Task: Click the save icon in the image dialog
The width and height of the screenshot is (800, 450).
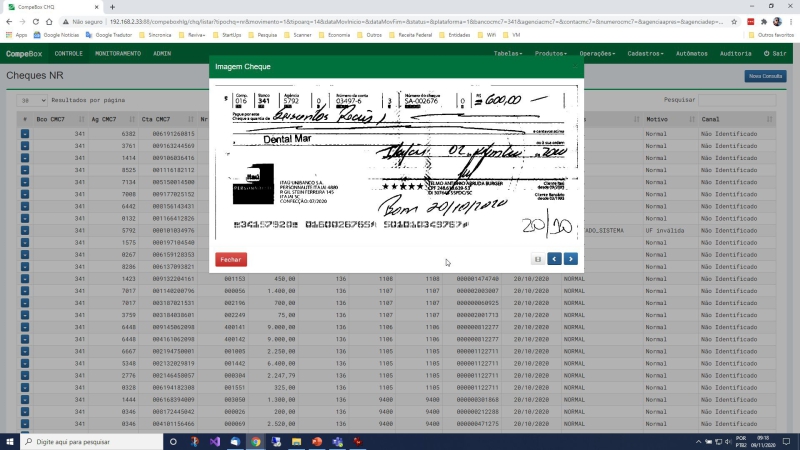Action: coord(538,259)
